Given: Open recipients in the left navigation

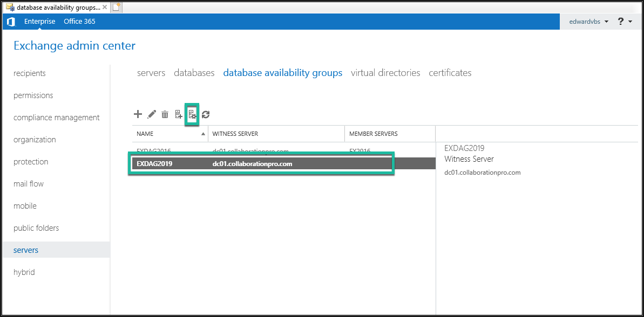Looking at the screenshot, I should click(x=30, y=73).
